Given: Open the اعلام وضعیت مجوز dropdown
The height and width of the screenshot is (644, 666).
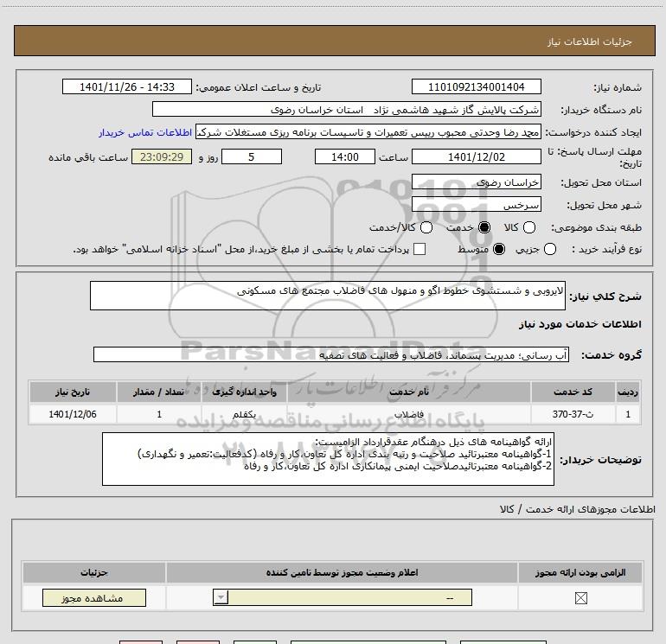Looking at the screenshot, I should pyautogui.click(x=343, y=597).
